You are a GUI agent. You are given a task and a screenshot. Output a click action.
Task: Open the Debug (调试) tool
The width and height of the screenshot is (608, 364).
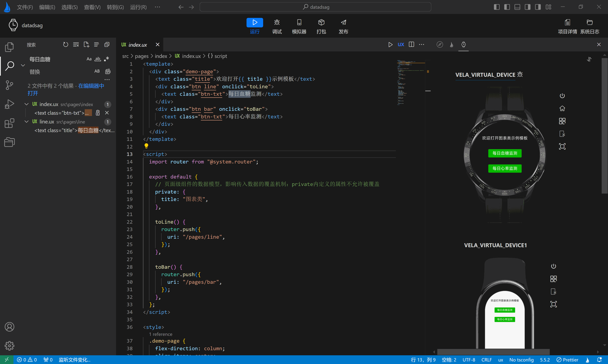(x=277, y=26)
